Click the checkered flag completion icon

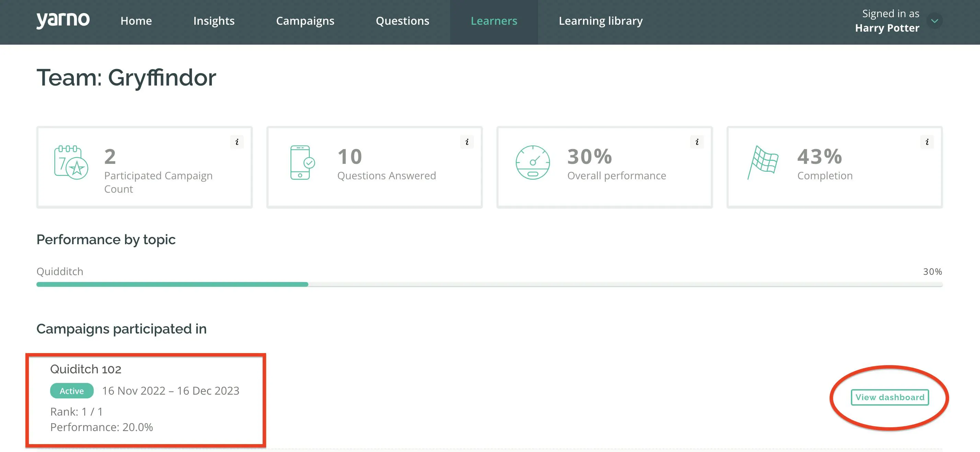(x=763, y=162)
